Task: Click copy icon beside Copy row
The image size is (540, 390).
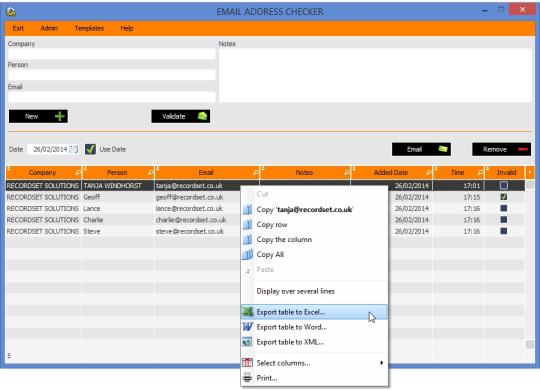Action: click(248, 224)
